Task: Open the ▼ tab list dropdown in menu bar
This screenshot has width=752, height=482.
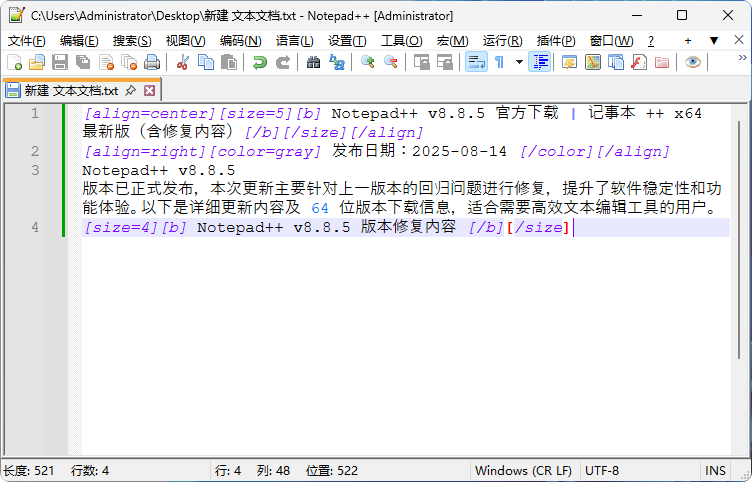Action: pos(714,41)
